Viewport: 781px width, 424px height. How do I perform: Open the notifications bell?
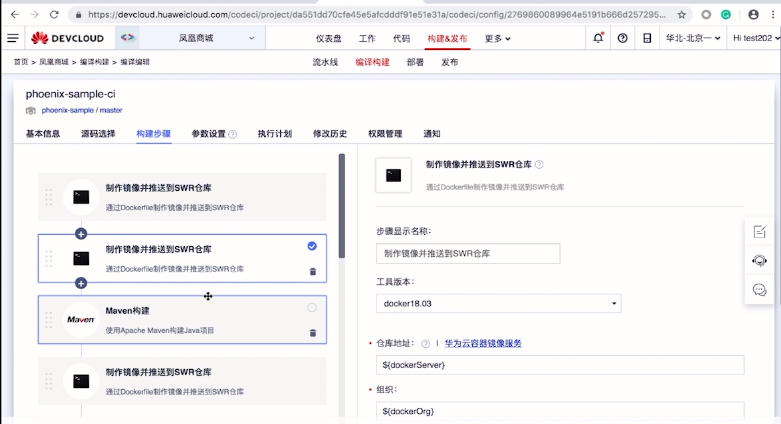[x=598, y=38]
